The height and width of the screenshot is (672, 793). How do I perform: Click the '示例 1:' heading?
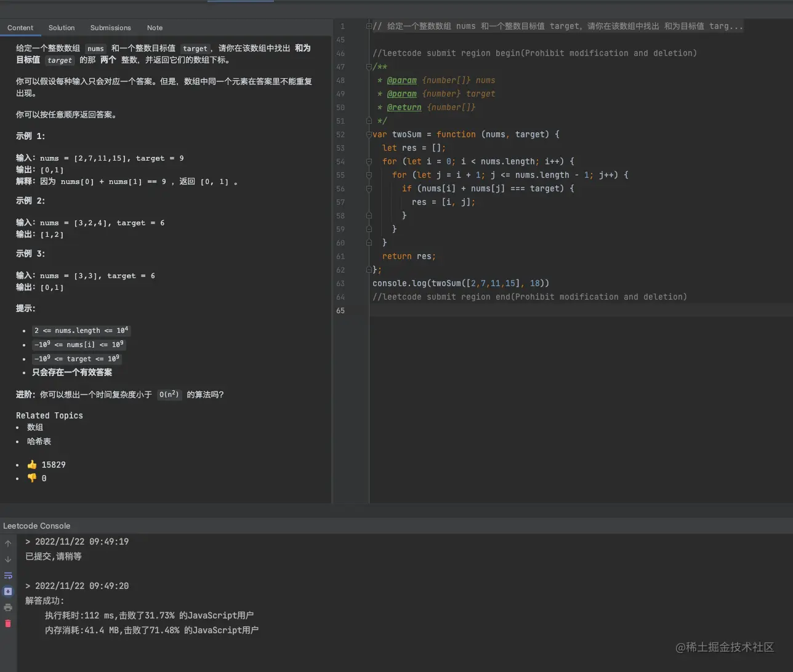pyautogui.click(x=30, y=136)
